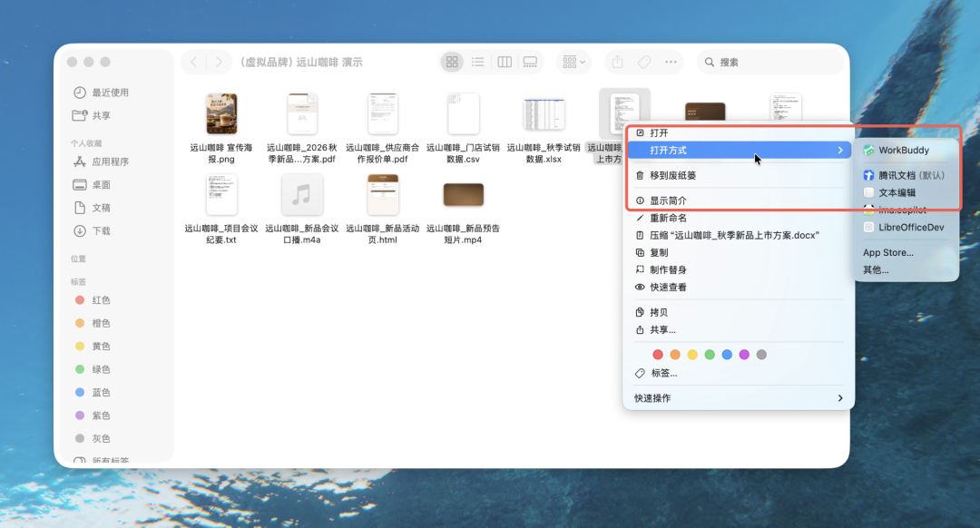
Task: Apply the blue tag dot in context menu
Action: [x=727, y=355]
